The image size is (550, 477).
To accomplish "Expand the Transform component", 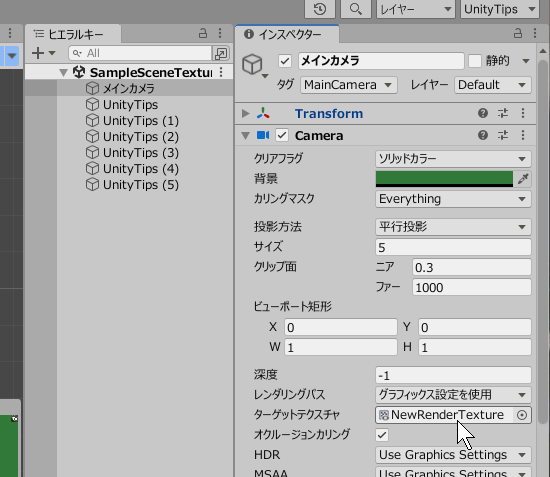I will tap(246, 113).
